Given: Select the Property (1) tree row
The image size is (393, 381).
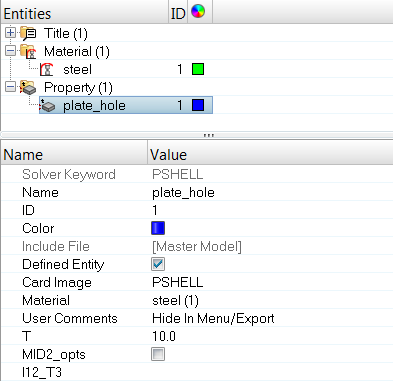Looking at the screenshot, I should tap(78, 88).
